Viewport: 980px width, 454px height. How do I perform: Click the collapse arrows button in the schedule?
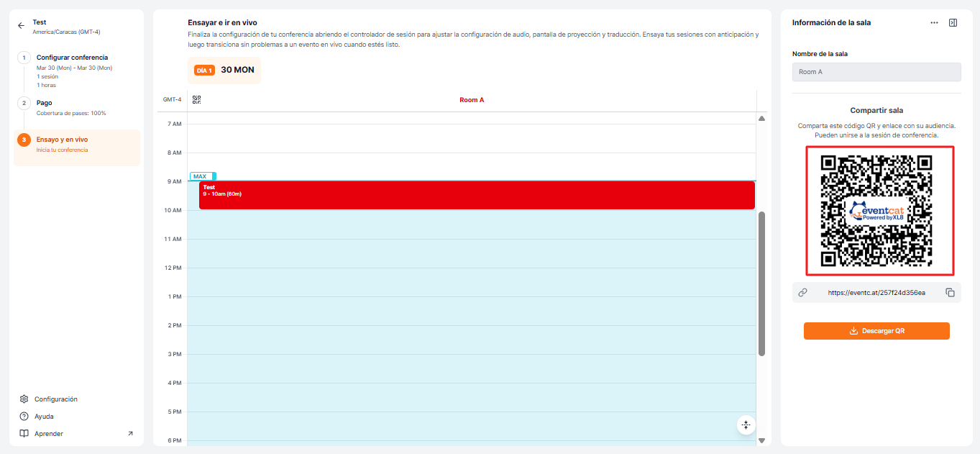coord(746,425)
